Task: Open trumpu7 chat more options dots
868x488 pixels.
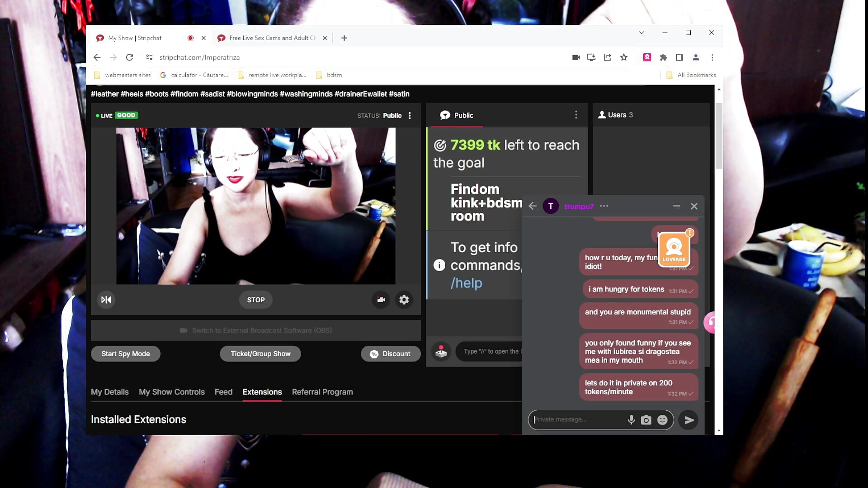Action: pos(604,206)
